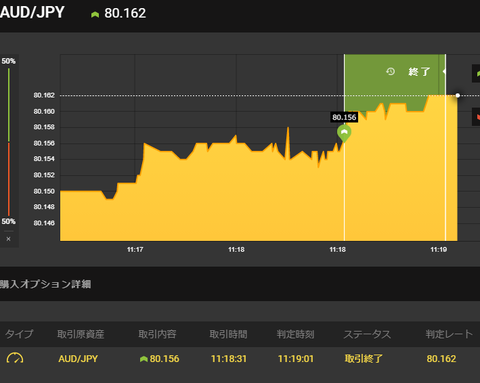Click AUD/JPY asset cell in table row
Image resolution: width=480 pixels, height=383 pixels.
click(78, 359)
